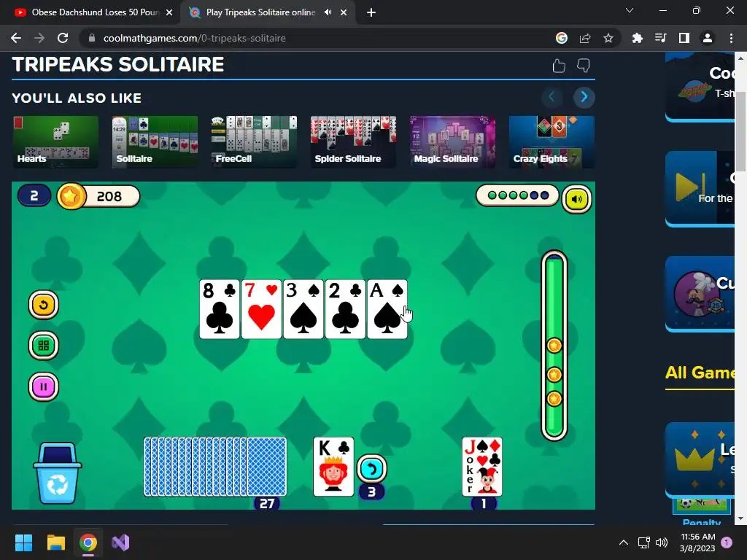Open the taskbar network icon

[x=643, y=542]
